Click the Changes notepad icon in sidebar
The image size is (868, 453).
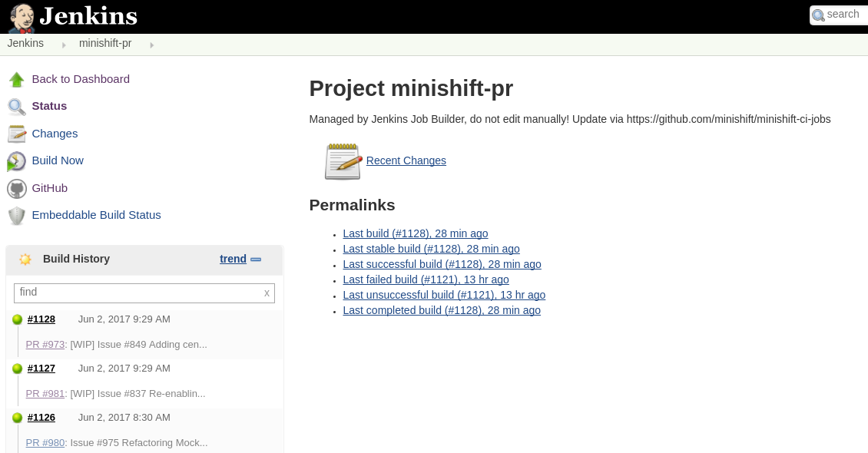(17, 134)
